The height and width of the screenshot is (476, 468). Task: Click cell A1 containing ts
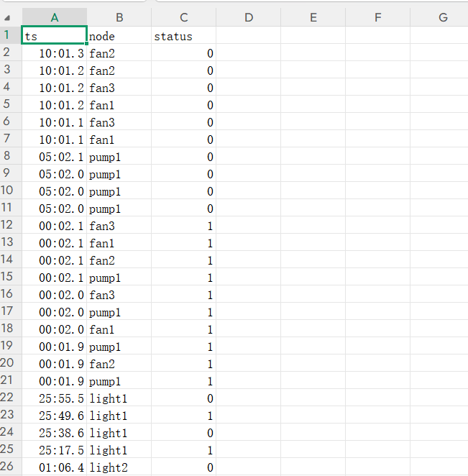click(55, 36)
